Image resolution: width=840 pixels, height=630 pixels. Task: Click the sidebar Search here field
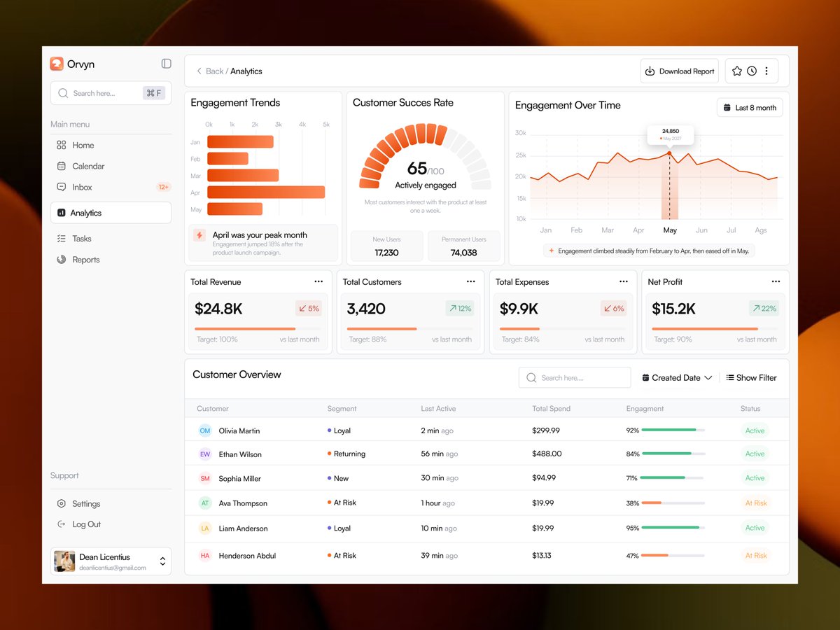coord(111,93)
